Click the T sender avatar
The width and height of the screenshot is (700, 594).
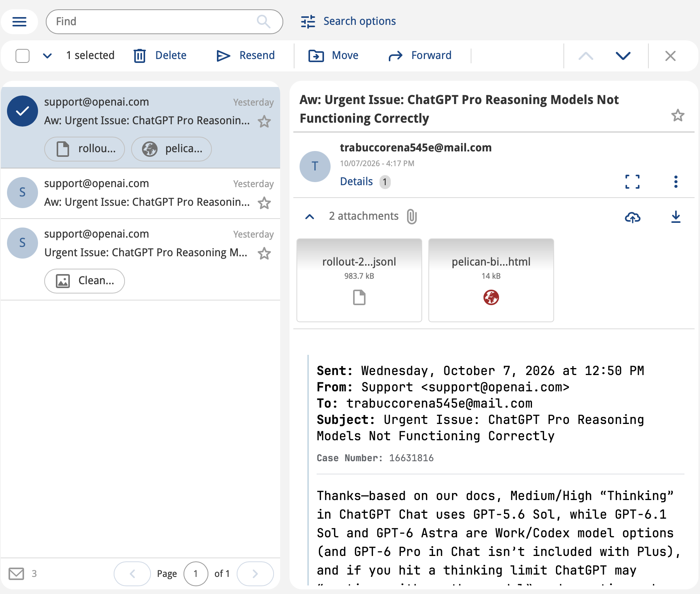tap(315, 167)
